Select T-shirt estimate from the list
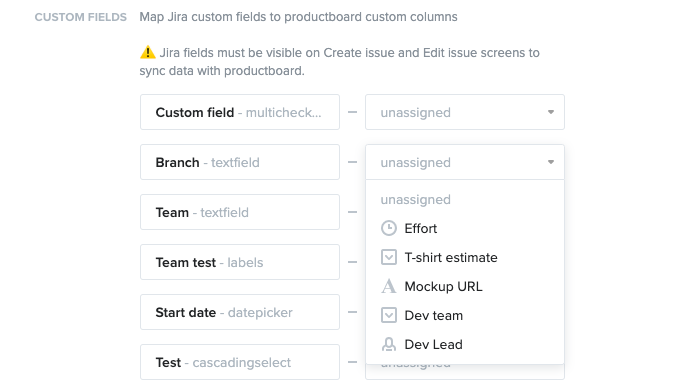 click(465, 257)
